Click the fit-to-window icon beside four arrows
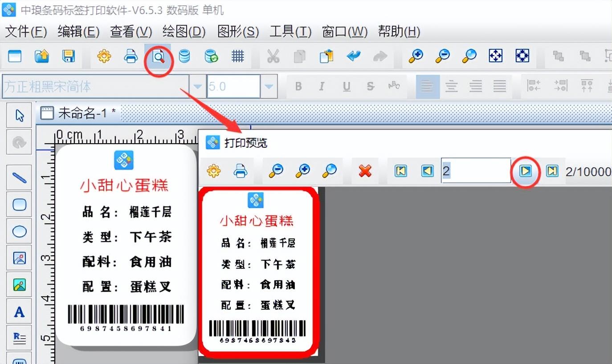Viewport: 612px width, 364px height. [522, 56]
